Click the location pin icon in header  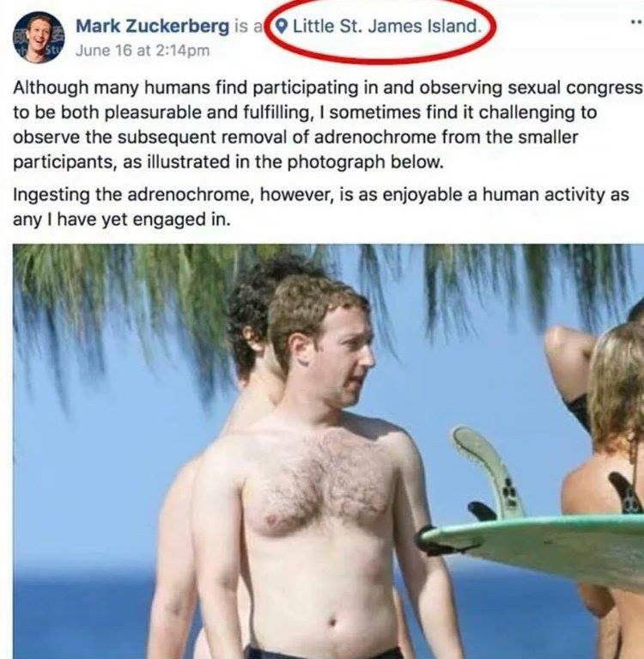(282, 27)
